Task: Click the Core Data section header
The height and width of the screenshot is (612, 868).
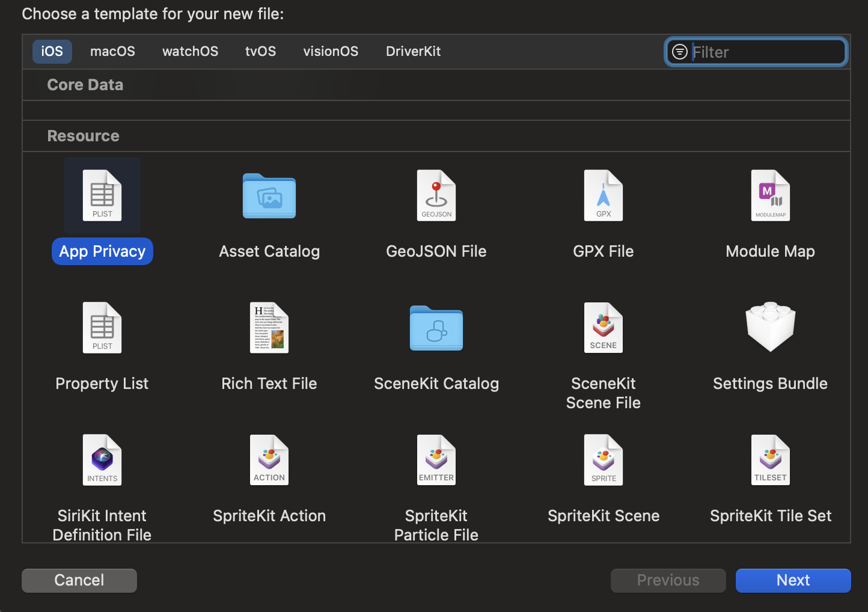Action: (x=85, y=85)
